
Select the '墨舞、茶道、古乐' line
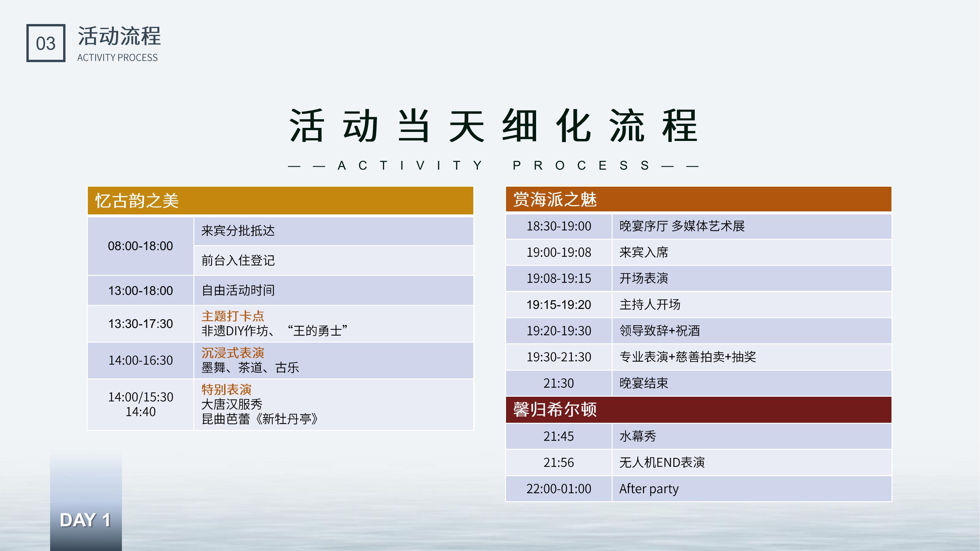click(250, 368)
